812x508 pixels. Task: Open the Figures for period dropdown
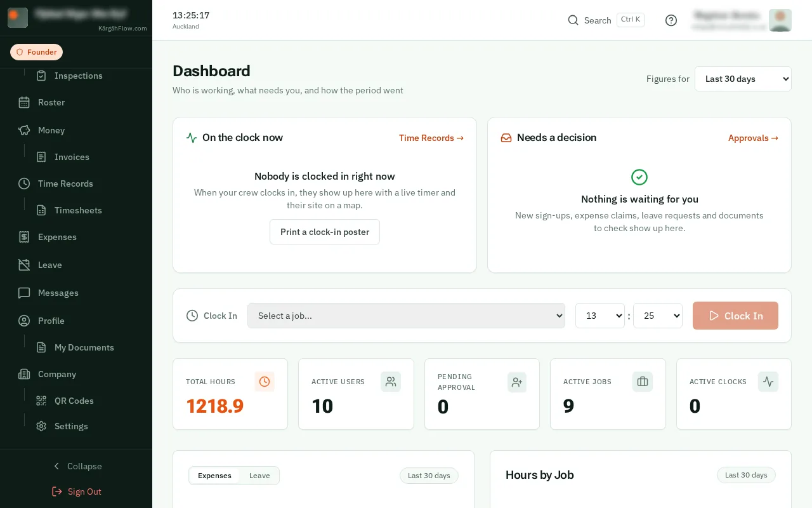[743, 79]
